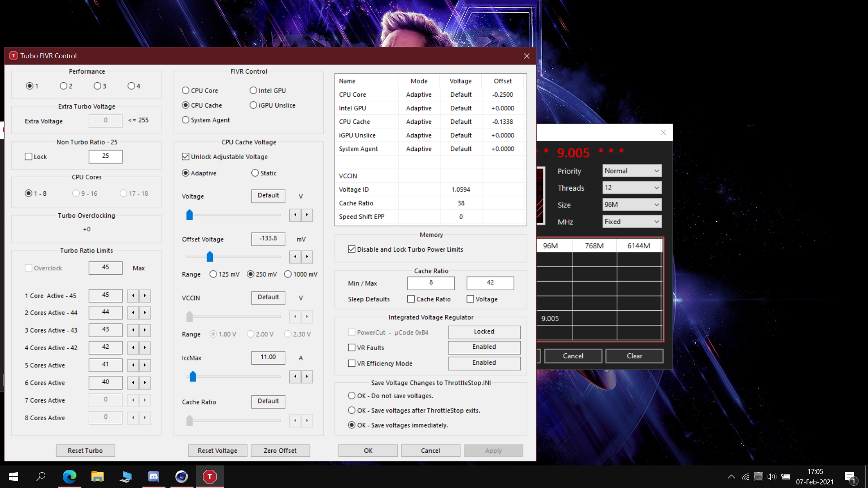Click Non Turbo Ratio field 25
This screenshot has width=868, height=488.
coord(105,156)
